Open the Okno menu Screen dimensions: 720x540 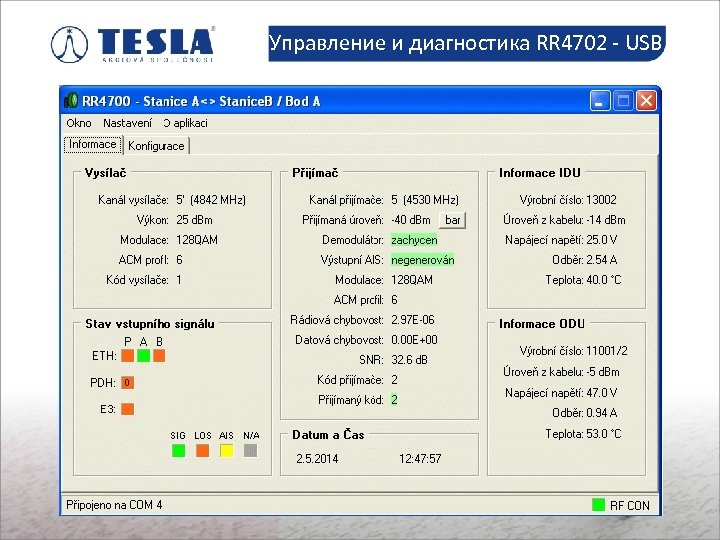(x=79, y=123)
